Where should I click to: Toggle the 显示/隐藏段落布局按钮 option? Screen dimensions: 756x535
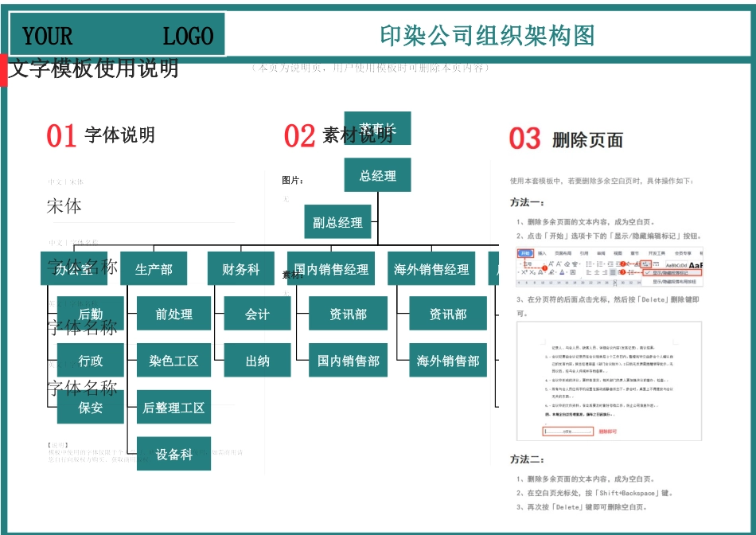coord(674,282)
